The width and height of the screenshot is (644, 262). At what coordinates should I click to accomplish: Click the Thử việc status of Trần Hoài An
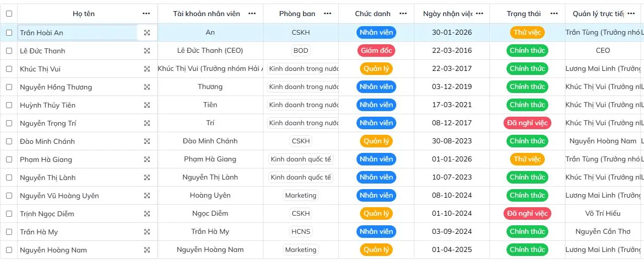pyautogui.click(x=527, y=33)
